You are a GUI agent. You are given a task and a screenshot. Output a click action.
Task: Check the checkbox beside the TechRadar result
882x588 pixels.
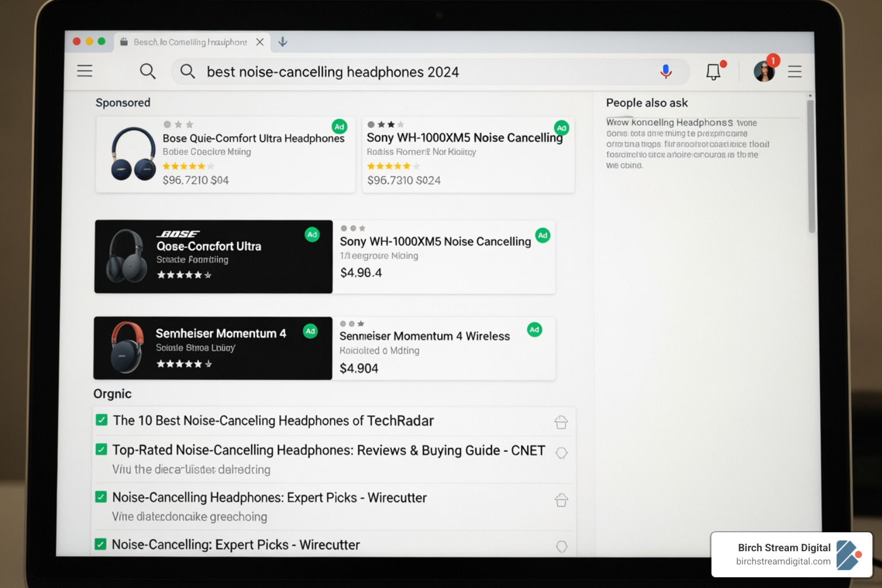tap(102, 420)
